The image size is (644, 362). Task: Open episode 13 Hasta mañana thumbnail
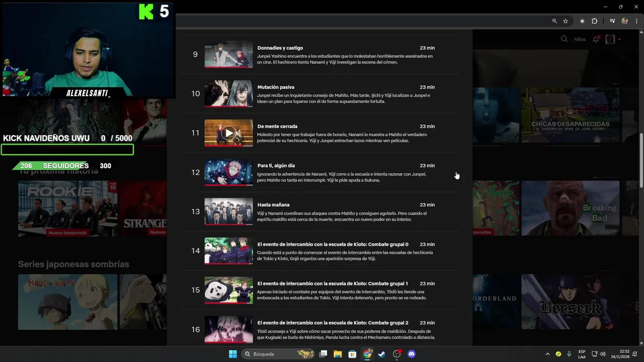228,212
